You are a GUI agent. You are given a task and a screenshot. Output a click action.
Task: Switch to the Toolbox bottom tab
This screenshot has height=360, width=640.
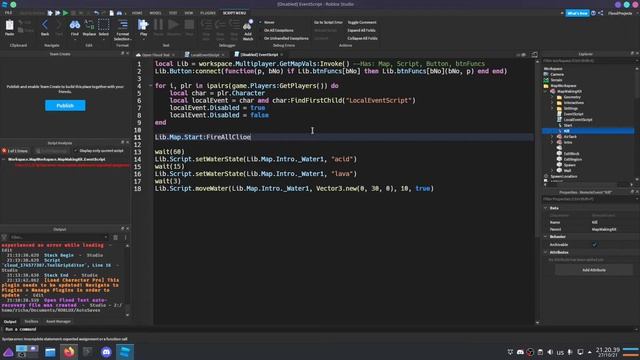tap(31, 322)
